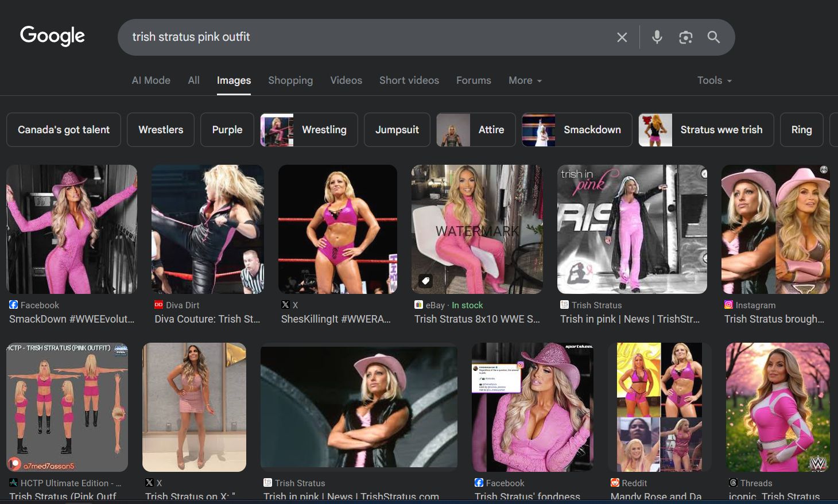Open the Trish in pink News link
Image resolution: width=838 pixels, height=504 pixels.
[x=630, y=319]
